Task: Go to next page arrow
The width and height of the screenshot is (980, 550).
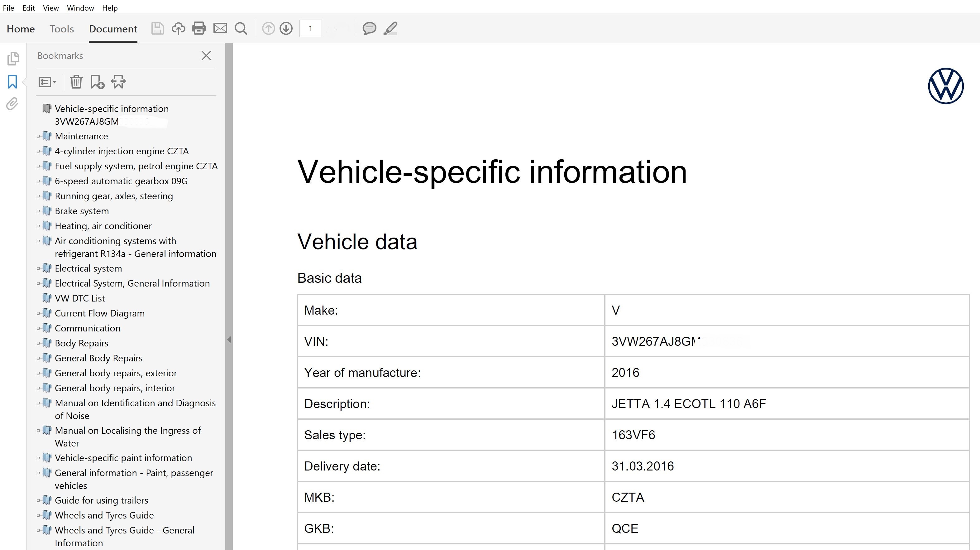Action: (x=286, y=29)
